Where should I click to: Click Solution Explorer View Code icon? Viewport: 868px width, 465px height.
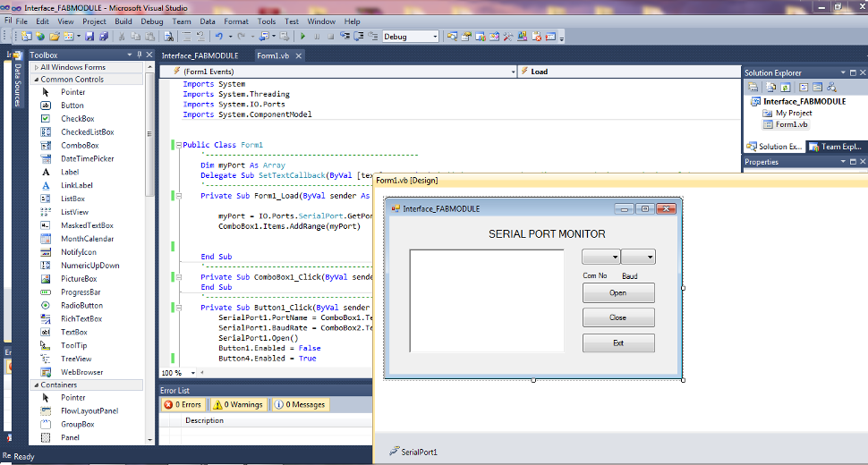point(804,88)
